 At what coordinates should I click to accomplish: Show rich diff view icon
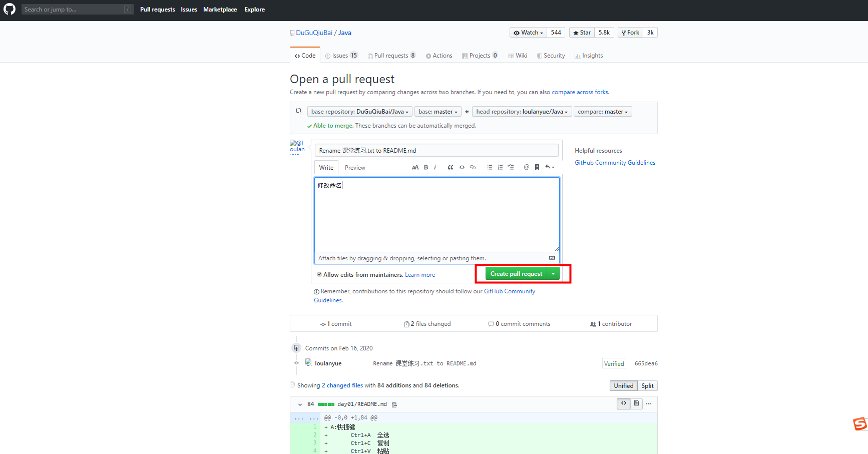coord(637,403)
